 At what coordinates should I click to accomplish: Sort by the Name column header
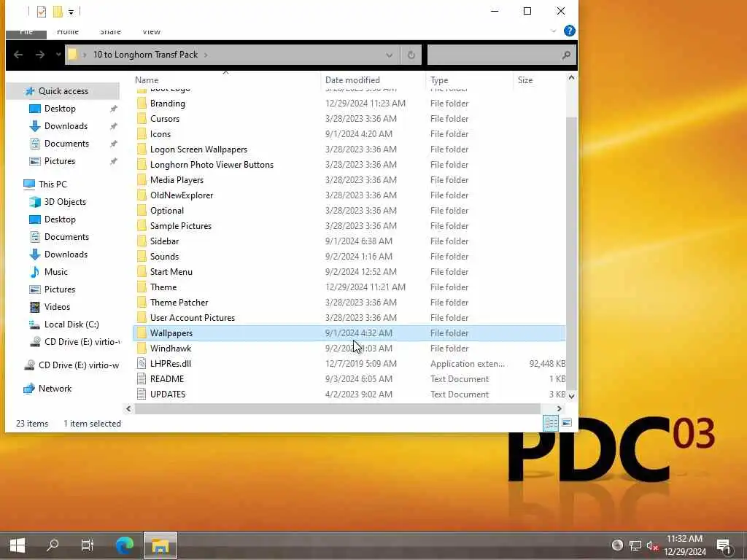click(x=146, y=80)
